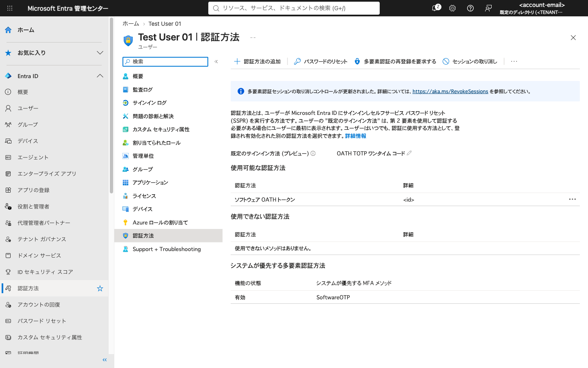
Task: Select 認証方法 in the user menu
Action: tap(168, 236)
